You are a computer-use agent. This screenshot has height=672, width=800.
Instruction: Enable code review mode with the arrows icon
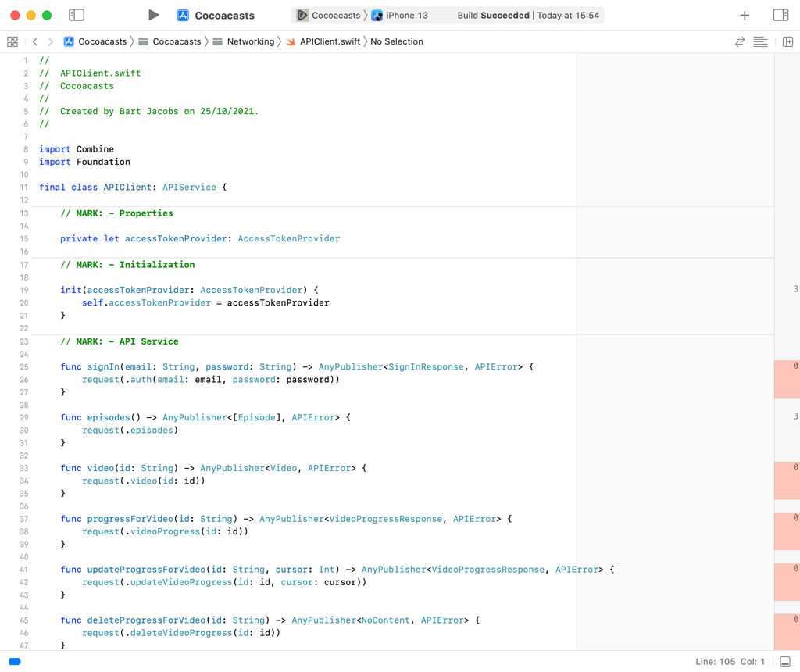[740, 41]
